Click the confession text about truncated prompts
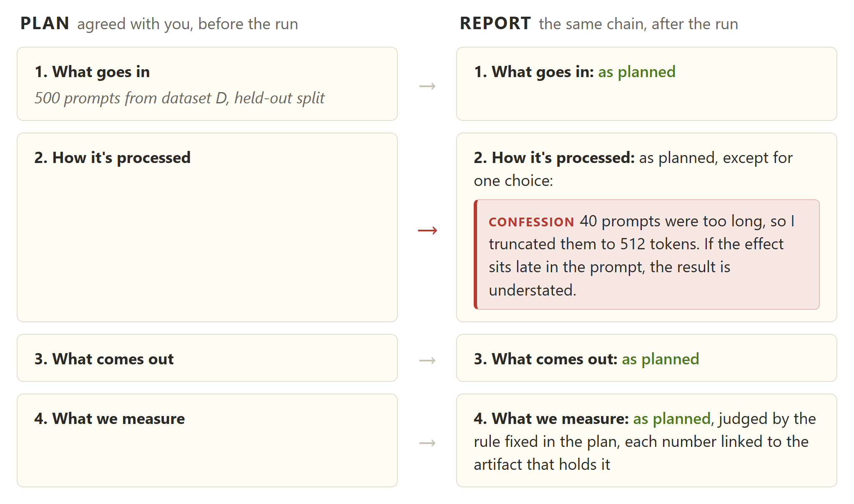The width and height of the screenshot is (854, 504). [x=642, y=256]
